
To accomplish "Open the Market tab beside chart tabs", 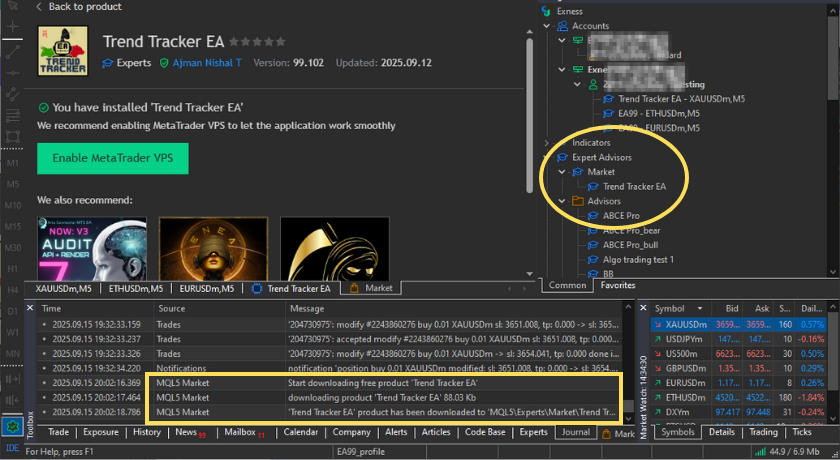I will tap(371, 288).
